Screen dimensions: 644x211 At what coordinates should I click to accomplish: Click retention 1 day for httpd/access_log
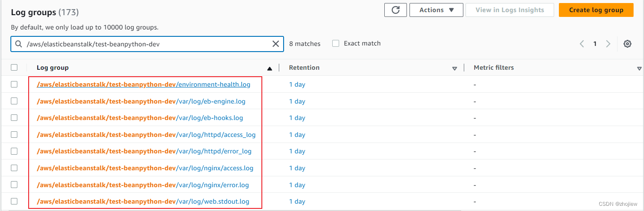click(297, 135)
